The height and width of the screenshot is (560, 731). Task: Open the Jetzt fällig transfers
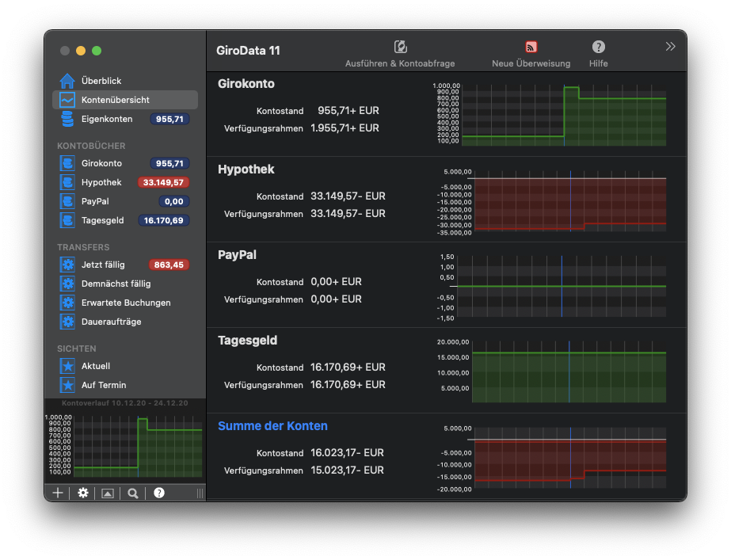tap(103, 265)
